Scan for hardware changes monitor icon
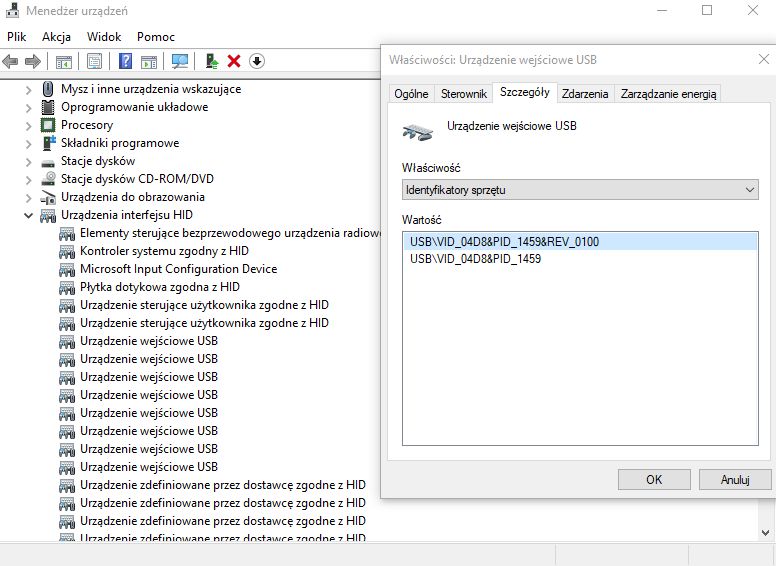The width and height of the screenshot is (776, 566). click(180, 61)
